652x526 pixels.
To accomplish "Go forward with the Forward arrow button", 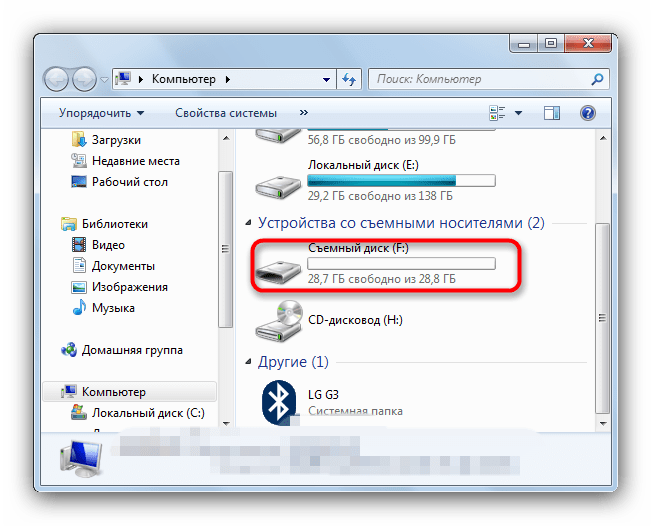I will [x=84, y=79].
